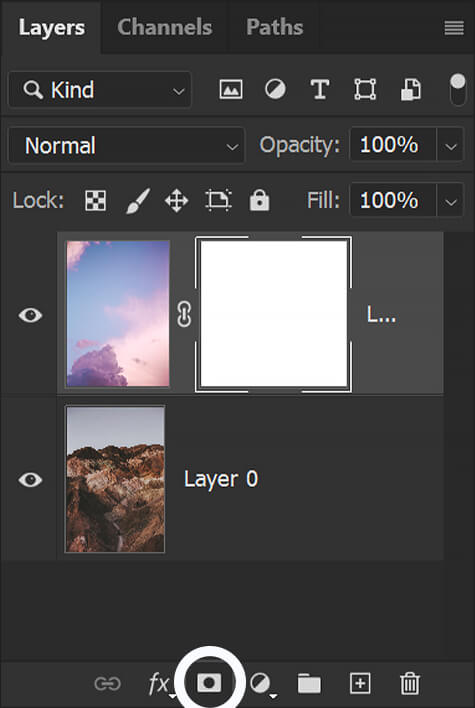Select the white layer mask thumbnail
The image size is (475, 708).
273,314
